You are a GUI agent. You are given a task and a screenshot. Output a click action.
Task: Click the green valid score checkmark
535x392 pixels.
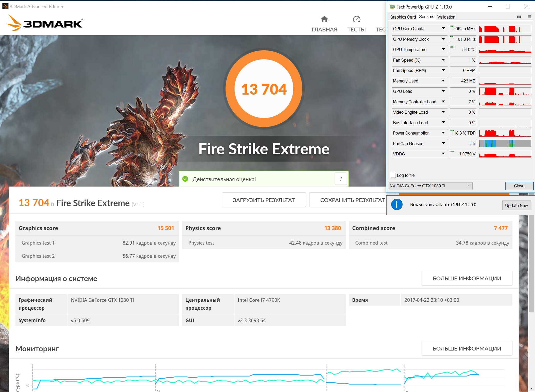185,179
